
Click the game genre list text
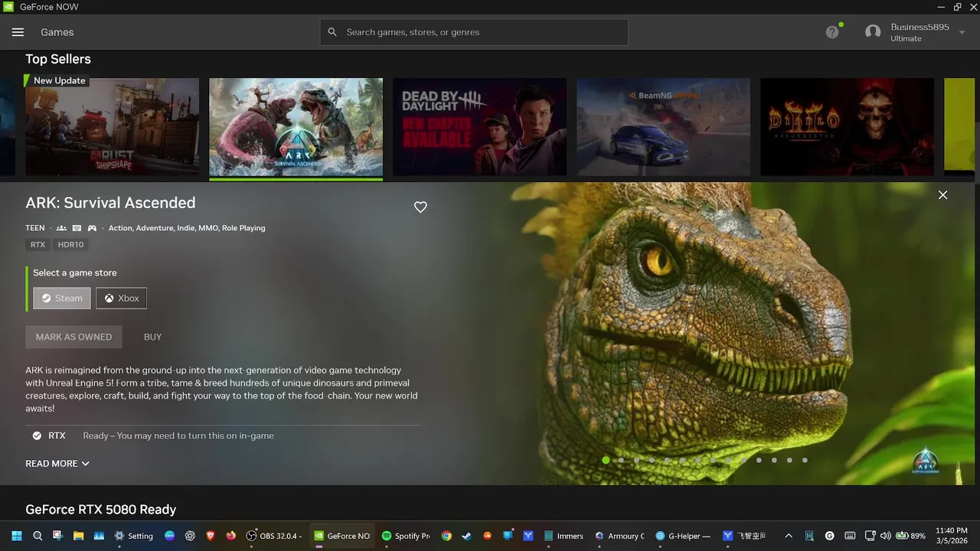click(187, 228)
